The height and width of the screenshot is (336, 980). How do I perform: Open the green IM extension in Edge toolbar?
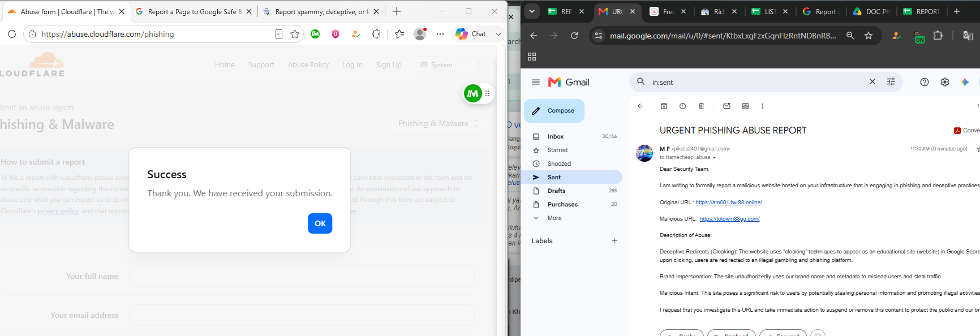pyautogui.click(x=315, y=34)
